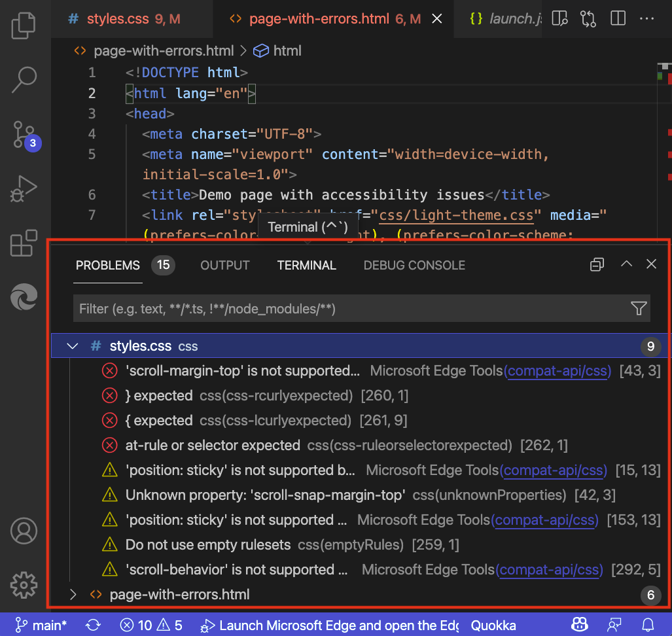Viewport: 672px width, 636px height.
Task: Open the GitHub Copilot status bar menu
Action: (578, 625)
